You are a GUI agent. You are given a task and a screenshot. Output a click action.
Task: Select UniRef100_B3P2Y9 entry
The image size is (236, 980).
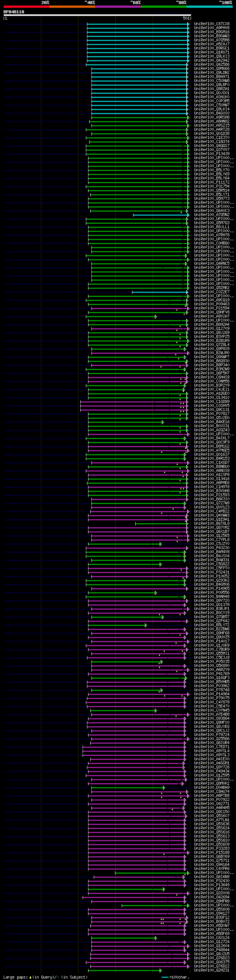pos(212,386)
